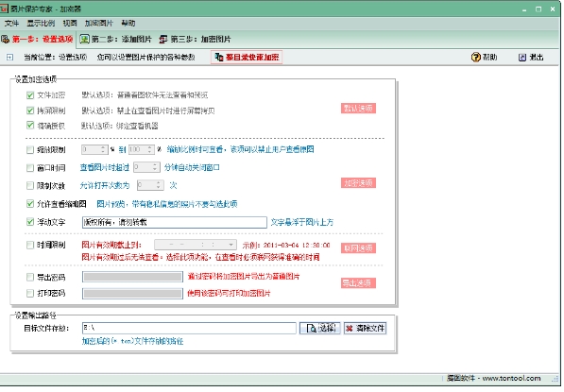
Task: Click the step one settings icon
Action: [6, 40]
